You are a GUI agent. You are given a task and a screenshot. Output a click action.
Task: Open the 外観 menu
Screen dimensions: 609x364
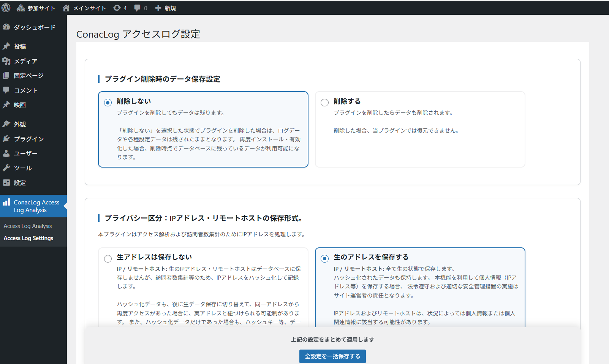(x=33, y=124)
